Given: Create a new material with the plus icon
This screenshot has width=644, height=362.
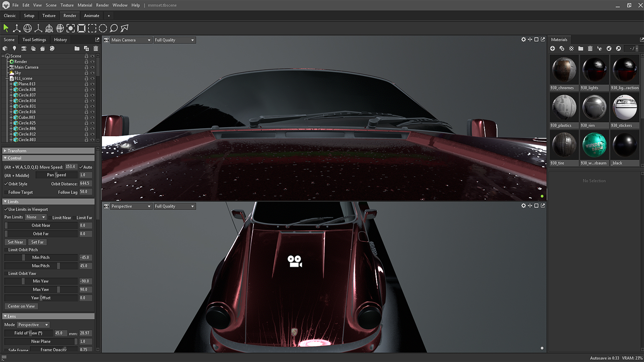Looking at the screenshot, I should click(552, 48).
